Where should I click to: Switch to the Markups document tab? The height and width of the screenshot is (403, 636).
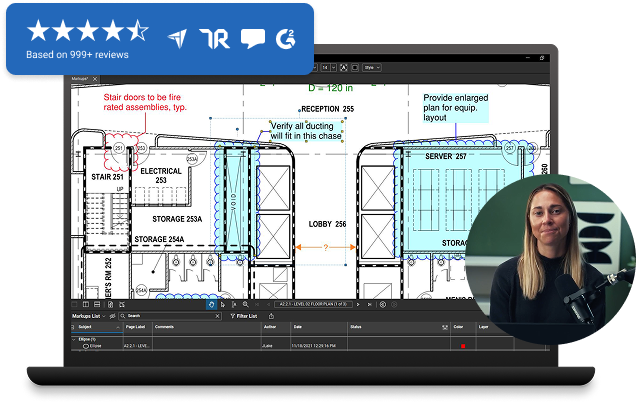click(x=82, y=76)
